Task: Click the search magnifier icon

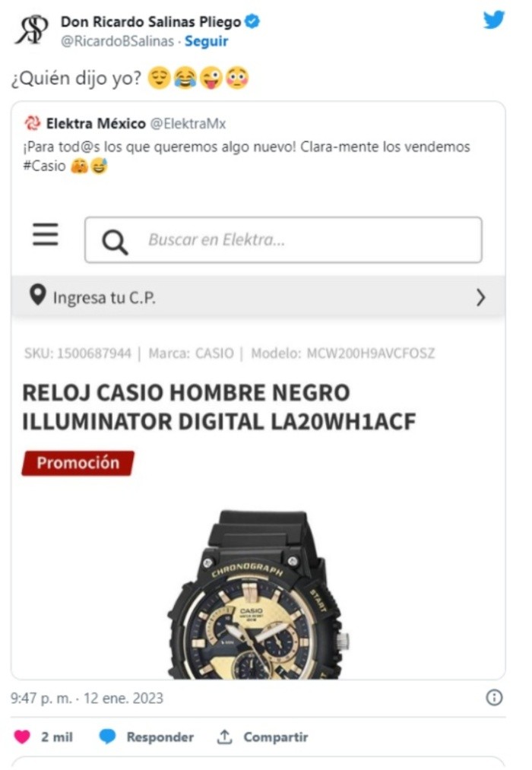Action: 115,242
